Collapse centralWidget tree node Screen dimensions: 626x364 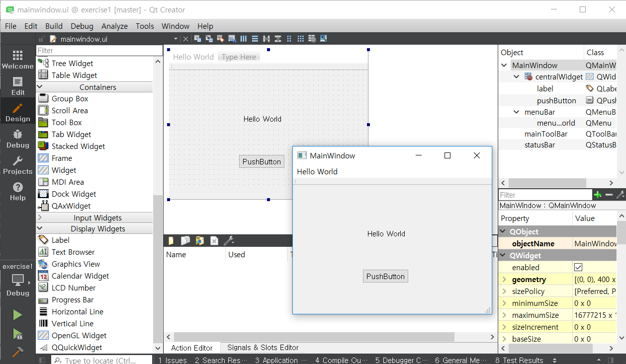point(516,77)
